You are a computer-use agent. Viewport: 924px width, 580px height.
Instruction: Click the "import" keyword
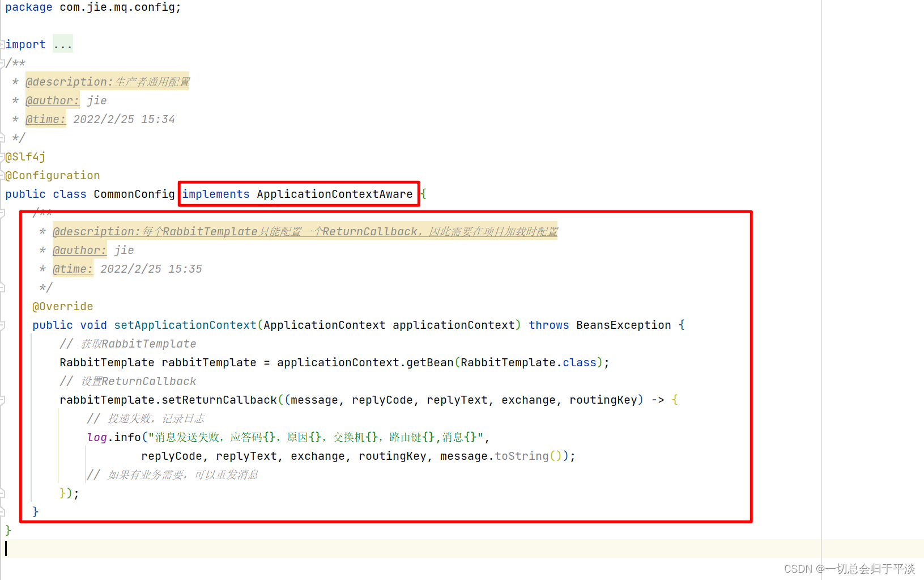25,44
